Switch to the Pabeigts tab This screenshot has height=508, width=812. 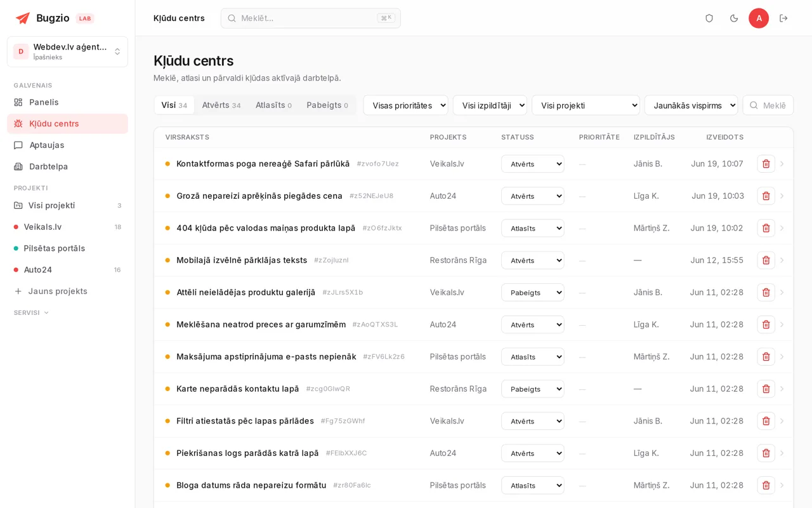click(327, 105)
